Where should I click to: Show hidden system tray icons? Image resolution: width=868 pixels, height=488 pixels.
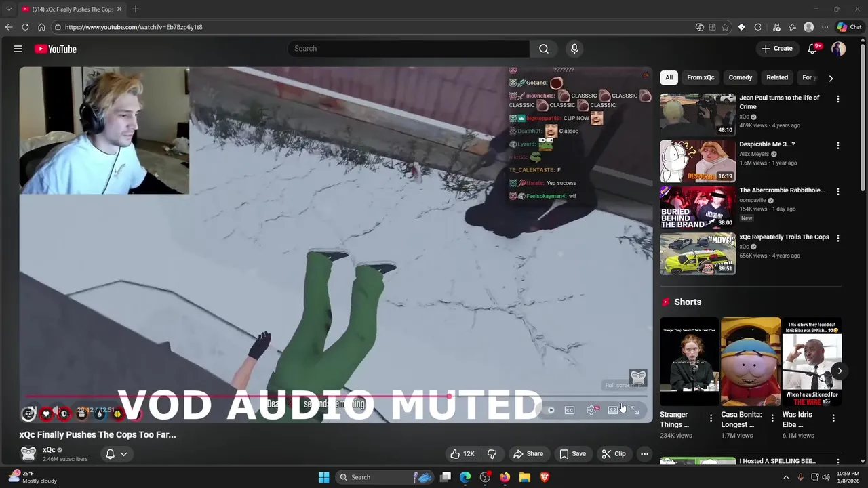coord(786,477)
